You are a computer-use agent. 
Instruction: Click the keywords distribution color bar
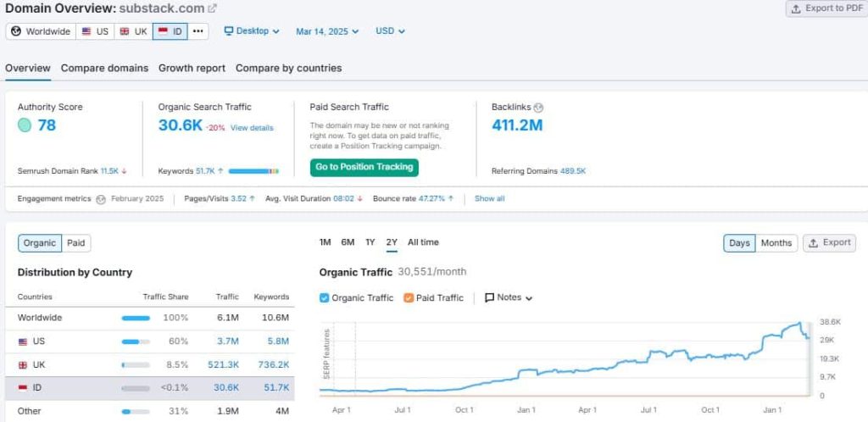coord(253,171)
